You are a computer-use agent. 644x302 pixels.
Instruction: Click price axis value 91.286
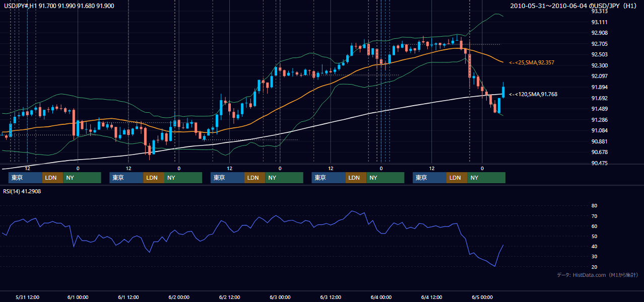pyautogui.click(x=599, y=120)
